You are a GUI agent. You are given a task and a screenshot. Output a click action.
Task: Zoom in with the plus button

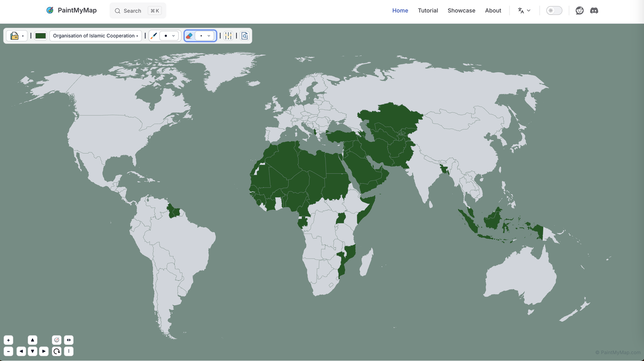(8, 340)
